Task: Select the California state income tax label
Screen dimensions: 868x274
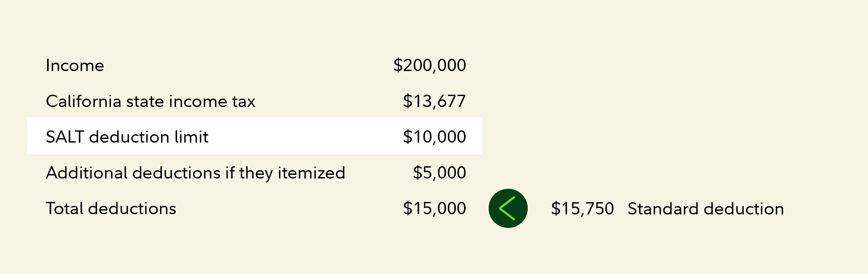Action: [150, 101]
